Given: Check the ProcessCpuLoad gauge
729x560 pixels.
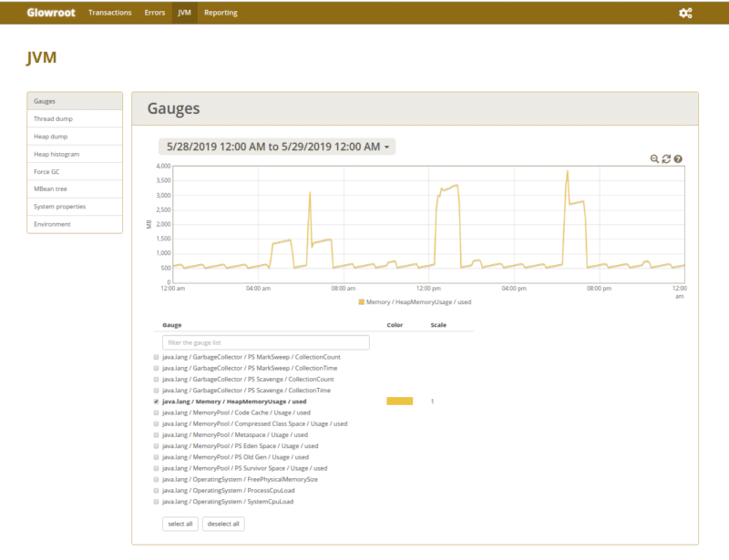Looking at the screenshot, I should click(x=155, y=490).
